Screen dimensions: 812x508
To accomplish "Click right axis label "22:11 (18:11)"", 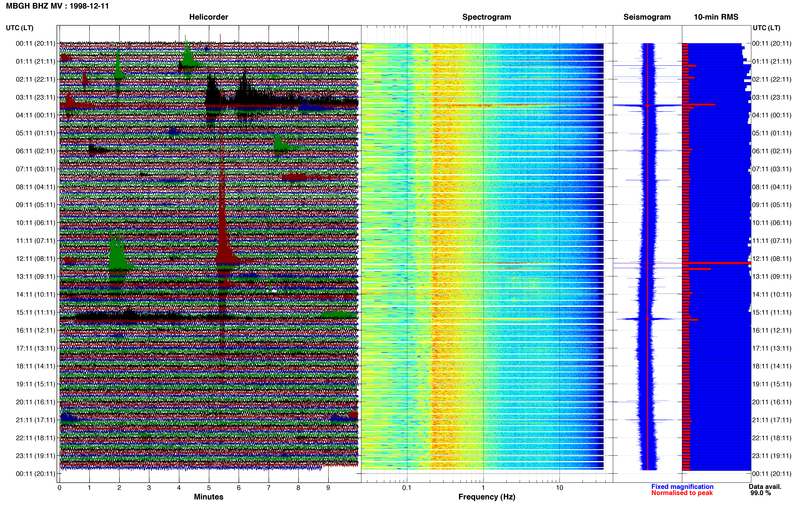I will coord(772,438).
